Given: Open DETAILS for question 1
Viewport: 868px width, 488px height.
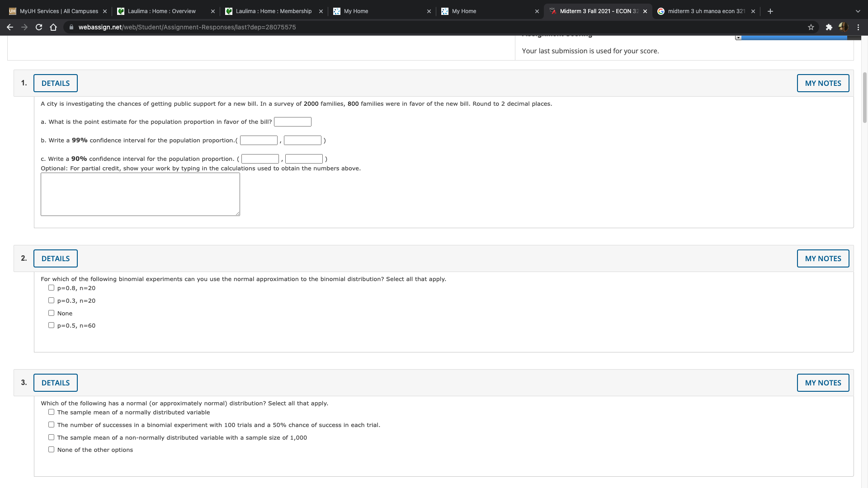Looking at the screenshot, I should [55, 83].
